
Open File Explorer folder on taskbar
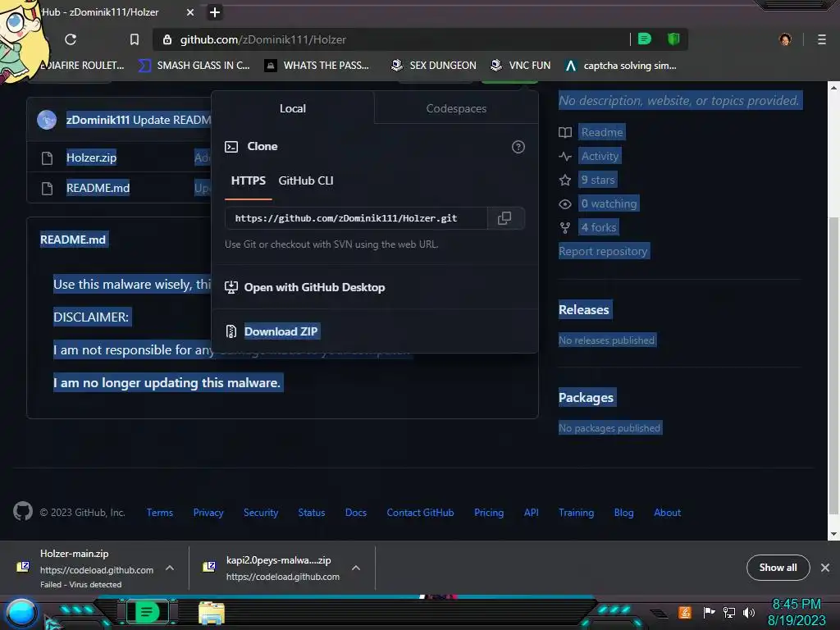pos(212,613)
